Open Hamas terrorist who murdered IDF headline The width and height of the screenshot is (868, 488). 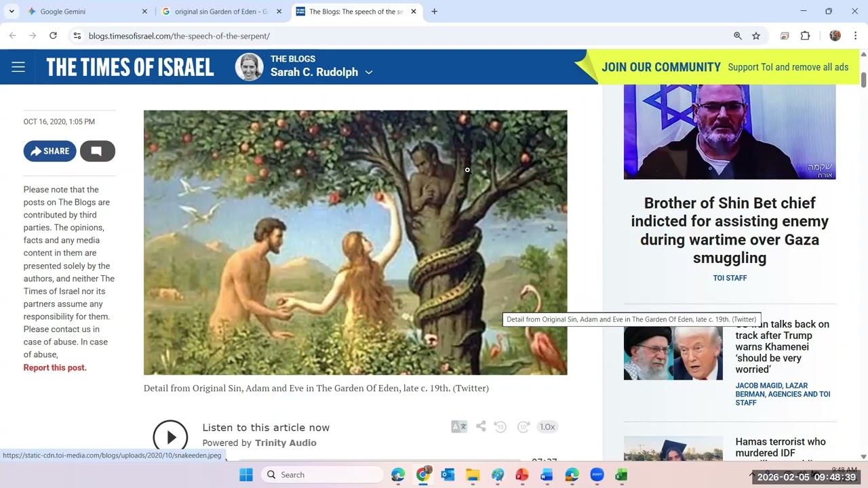[x=781, y=447]
